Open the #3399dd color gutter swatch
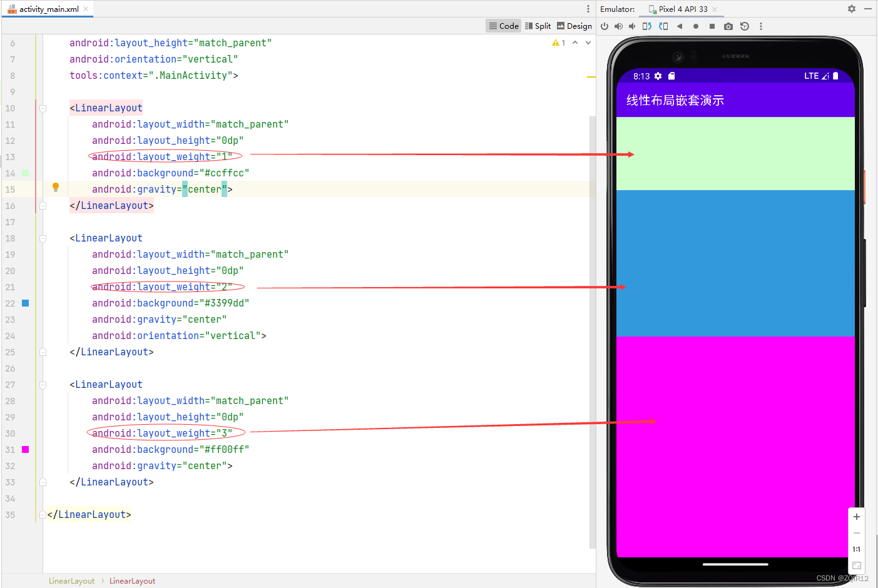The image size is (878, 588). (26, 303)
